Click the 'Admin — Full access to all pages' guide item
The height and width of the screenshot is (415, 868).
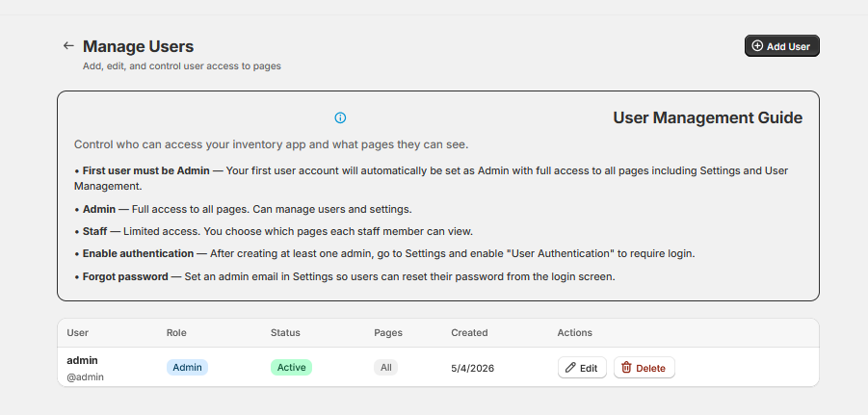243,209
